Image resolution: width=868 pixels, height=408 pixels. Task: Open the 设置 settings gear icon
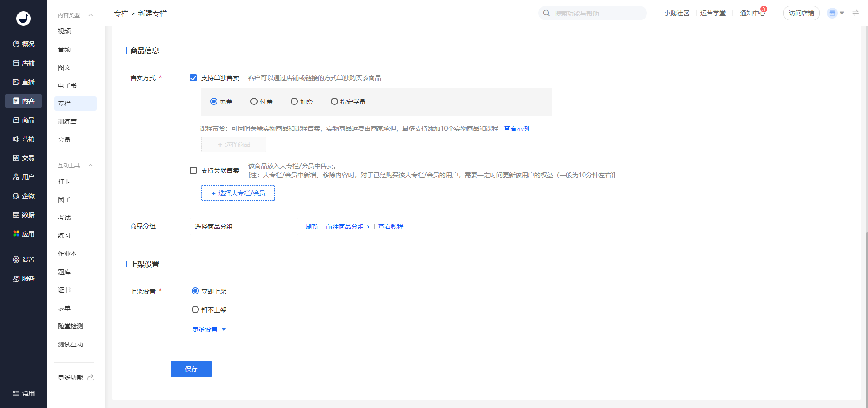coord(16,260)
